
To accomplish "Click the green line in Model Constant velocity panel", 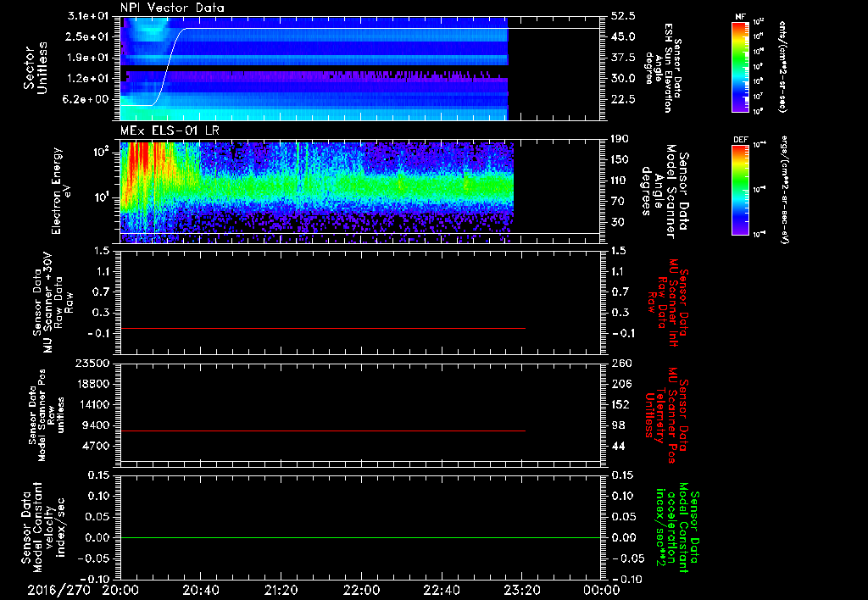I will [x=360, y=537].
